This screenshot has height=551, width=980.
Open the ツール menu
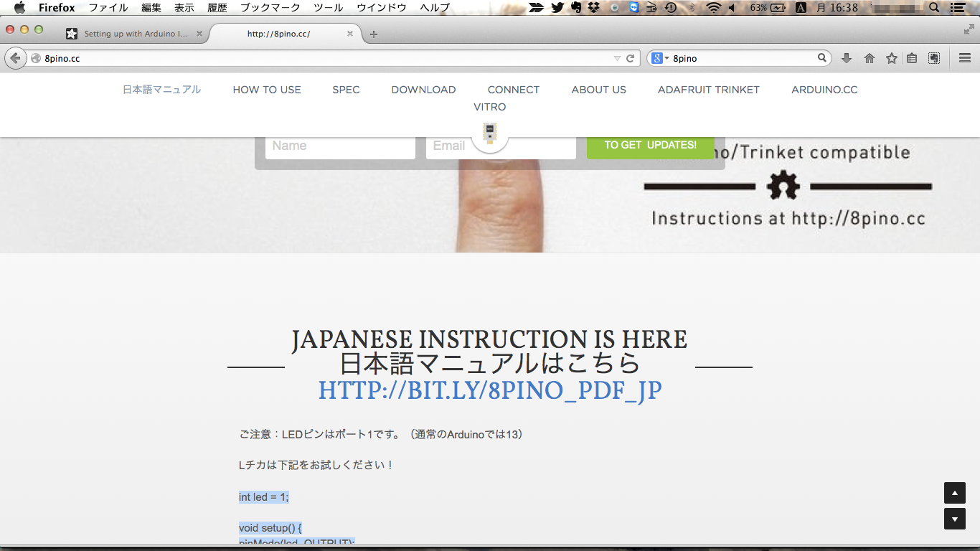click(x=329, y=8)
